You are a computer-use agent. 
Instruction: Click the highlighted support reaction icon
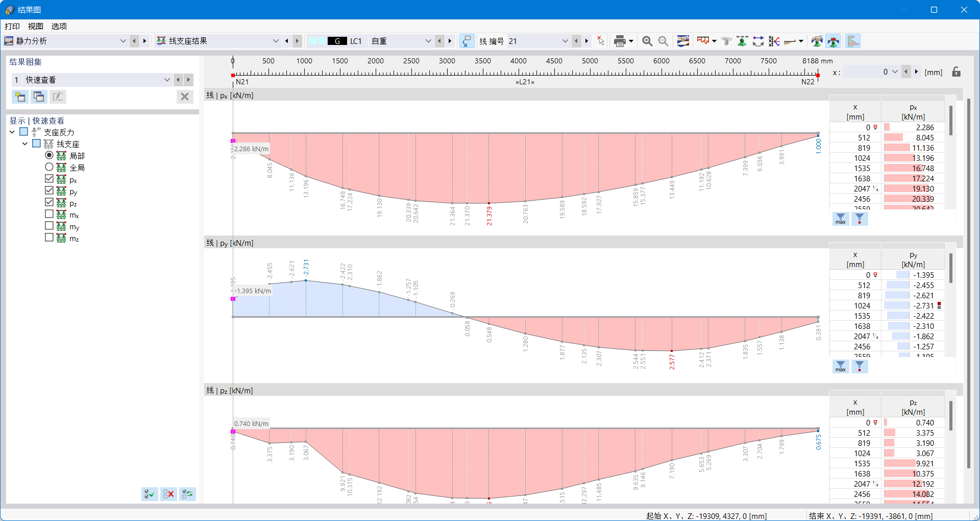[x=833, y=41]
